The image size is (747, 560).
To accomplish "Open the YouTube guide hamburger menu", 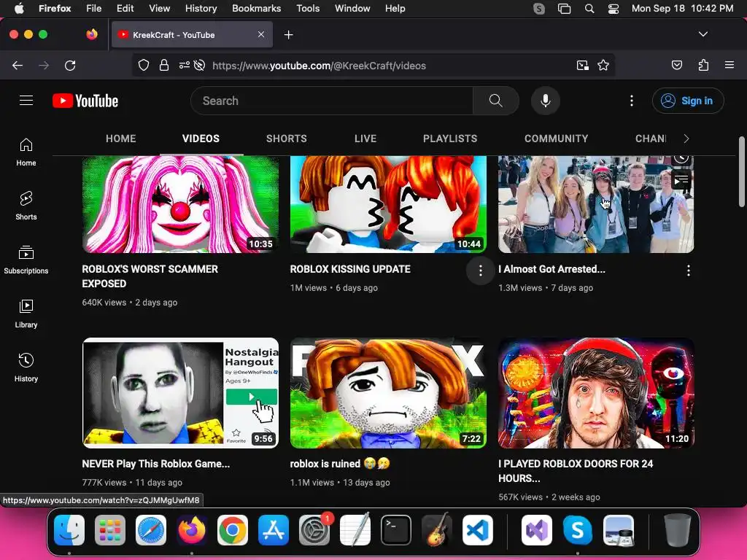I will (x=26, y=101).
